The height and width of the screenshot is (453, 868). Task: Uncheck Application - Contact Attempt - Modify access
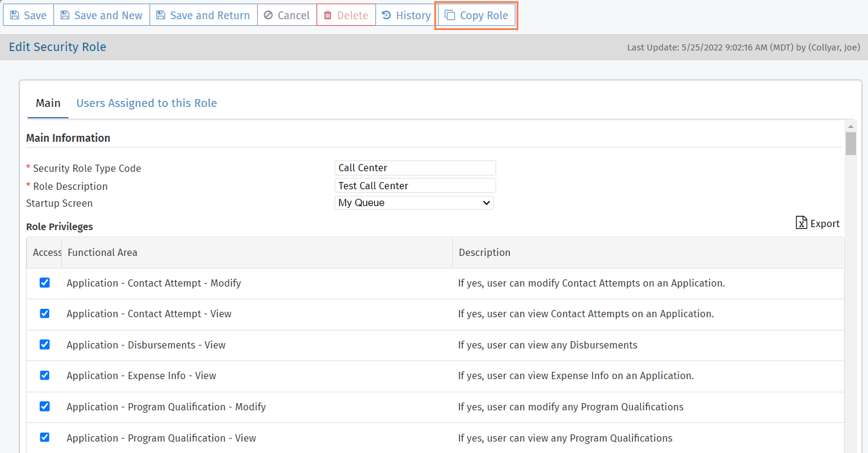tap(44, 283)
